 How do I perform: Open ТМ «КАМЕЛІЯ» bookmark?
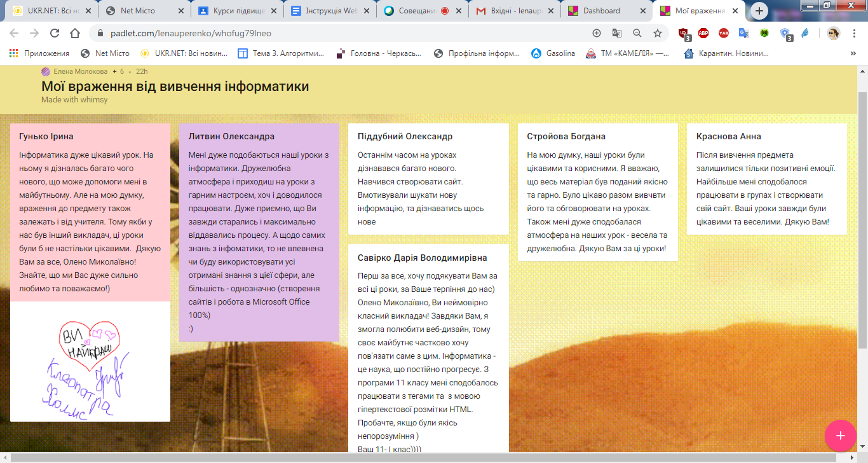pyautogui.click(x=627, y=53)
